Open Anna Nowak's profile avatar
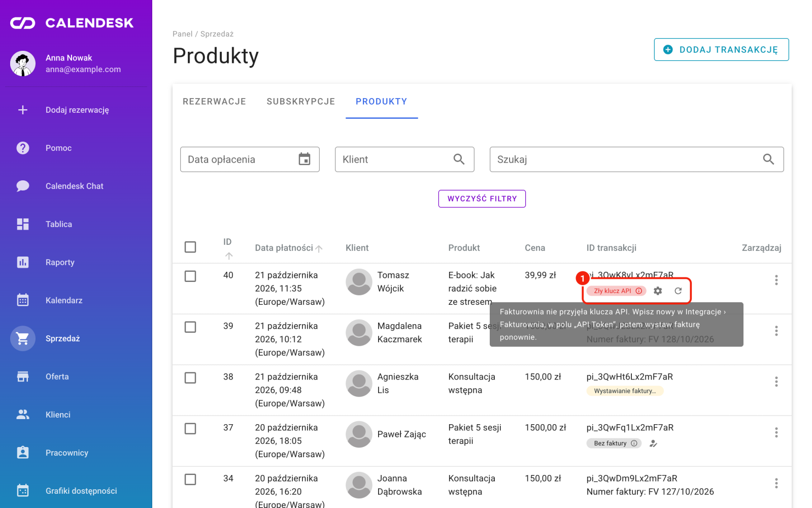812x508 pixels. (23, 63)
